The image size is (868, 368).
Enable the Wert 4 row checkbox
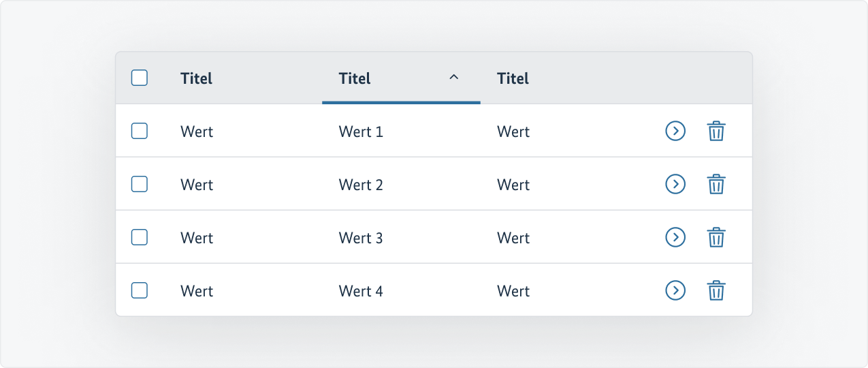point(140,290)
